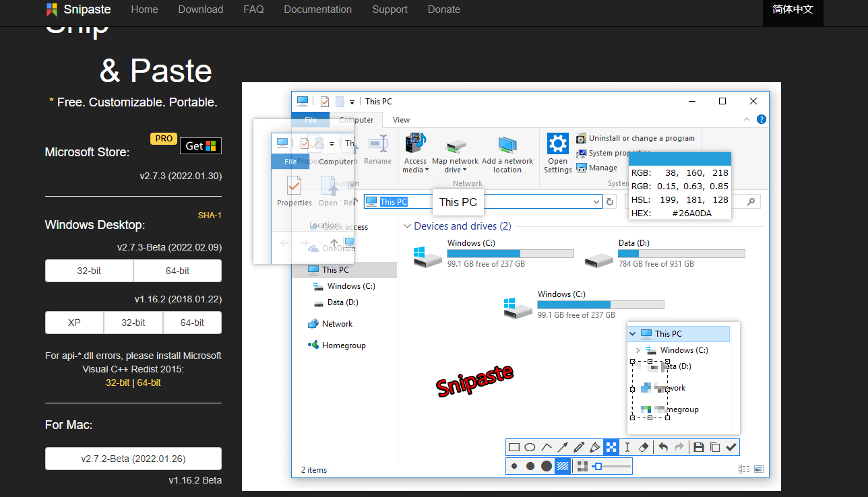Click the Microsoft Store Get button
This screenshot has height=497, width=868.
click(201, 145)
